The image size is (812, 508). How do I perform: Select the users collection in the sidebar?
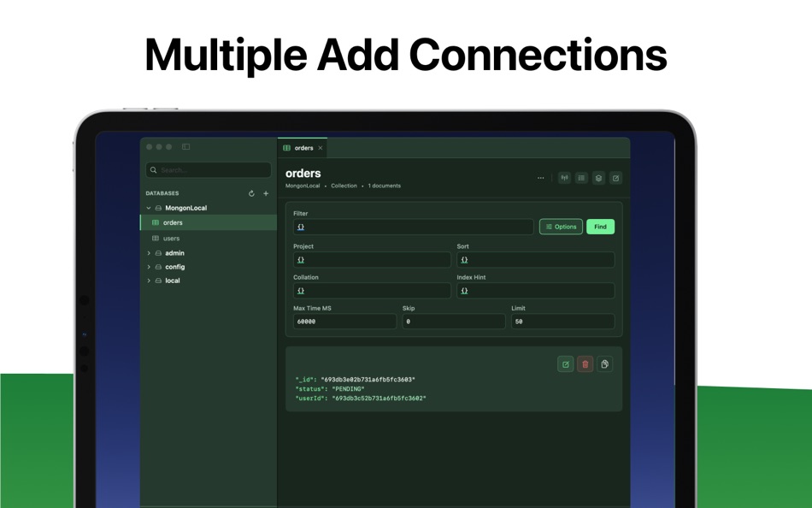[x=170, y=238]
